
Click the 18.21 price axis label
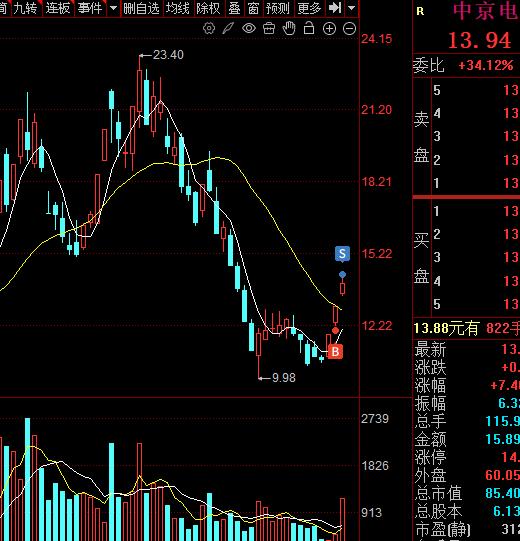(x=376, y=182)
